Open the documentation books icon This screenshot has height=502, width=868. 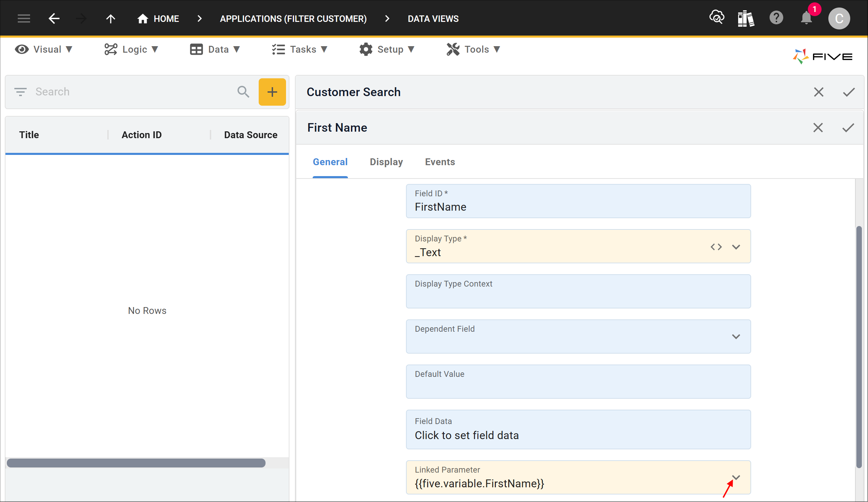click(746, 18)
